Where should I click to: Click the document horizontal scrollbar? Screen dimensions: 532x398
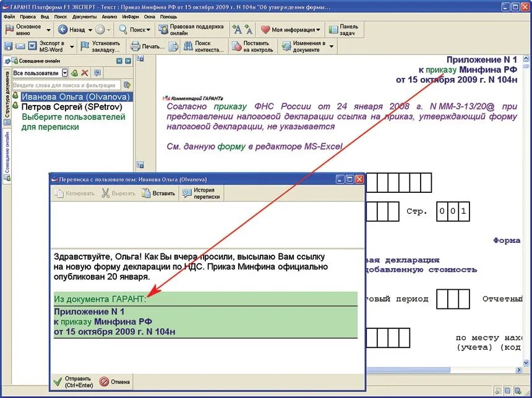(408, 370)
